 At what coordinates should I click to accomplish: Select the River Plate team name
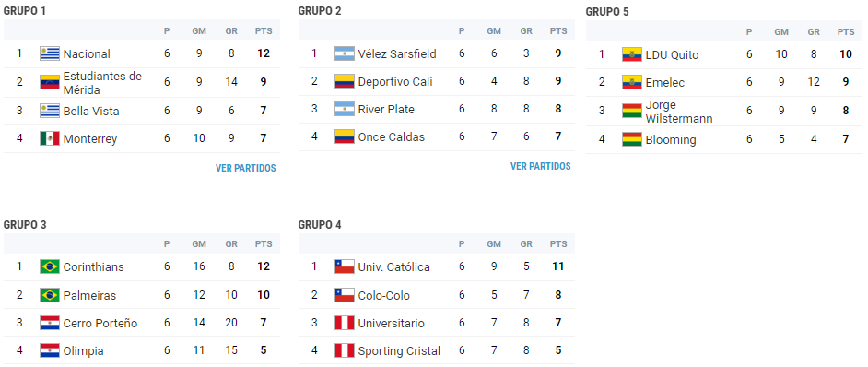coord(386,109)
